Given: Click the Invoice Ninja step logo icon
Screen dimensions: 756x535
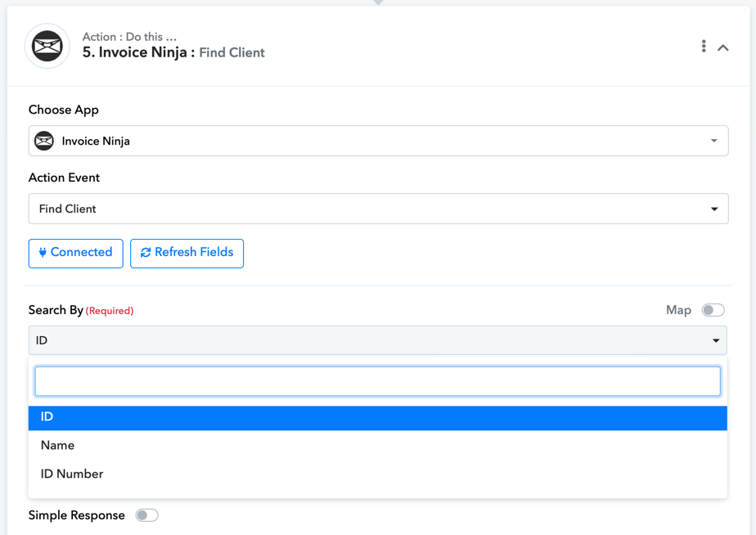Looking at the screenshot, I should [47, 47].
